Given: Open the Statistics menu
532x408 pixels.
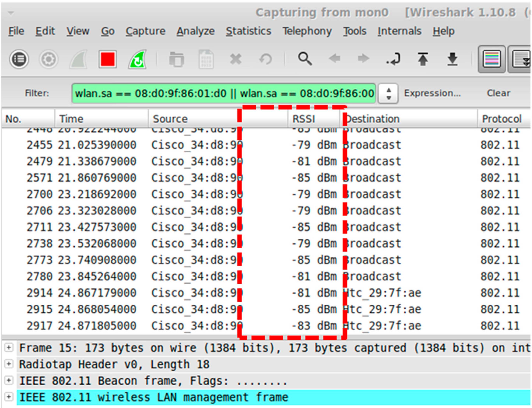Looking at the screenshot, I should click(248, 31).
